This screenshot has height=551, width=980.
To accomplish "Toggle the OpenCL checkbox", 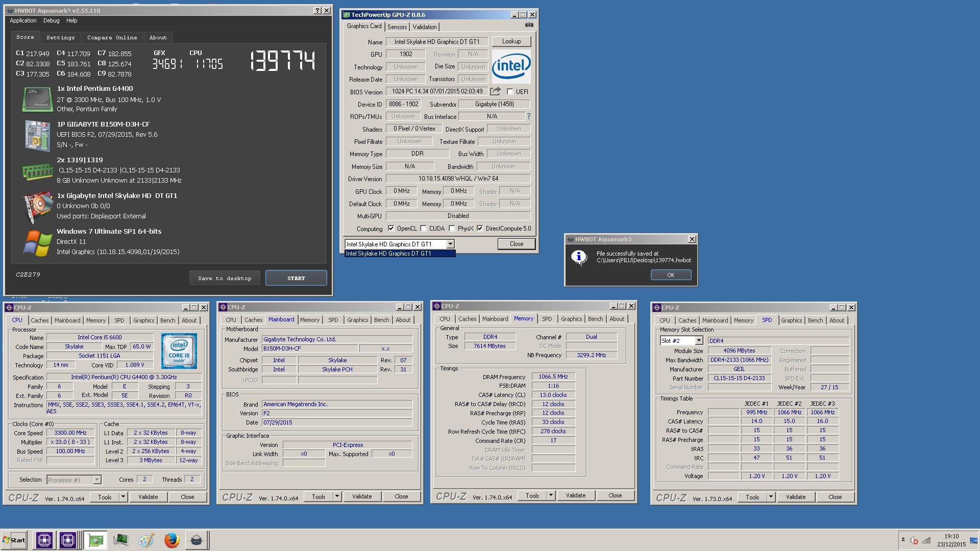I will click(391, 229).
